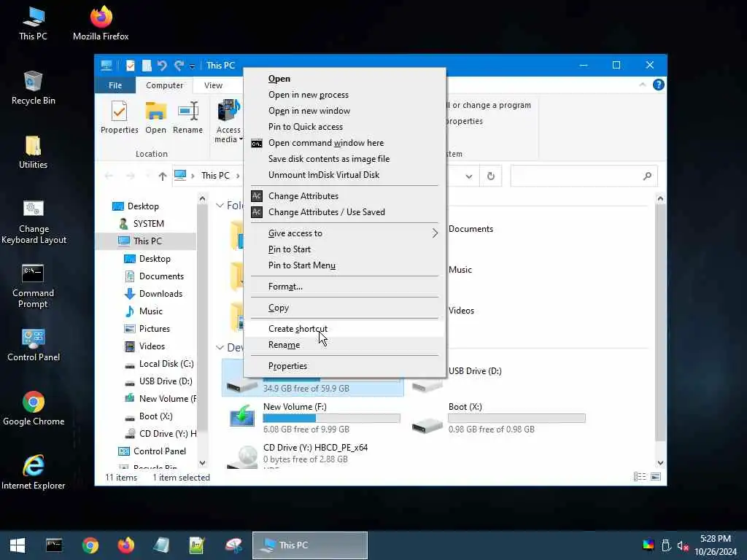Image resolution: width=747 pixels, height=560 pixels.
Task: Select Unmount ImDisk Virtual Disk
Action: pos(345,175)
